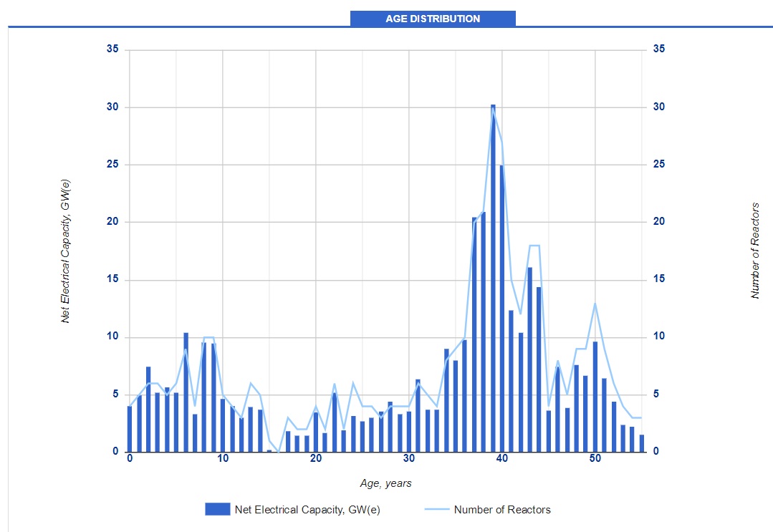
Task: Select the bar at age 43
Action: coord(529,359)
